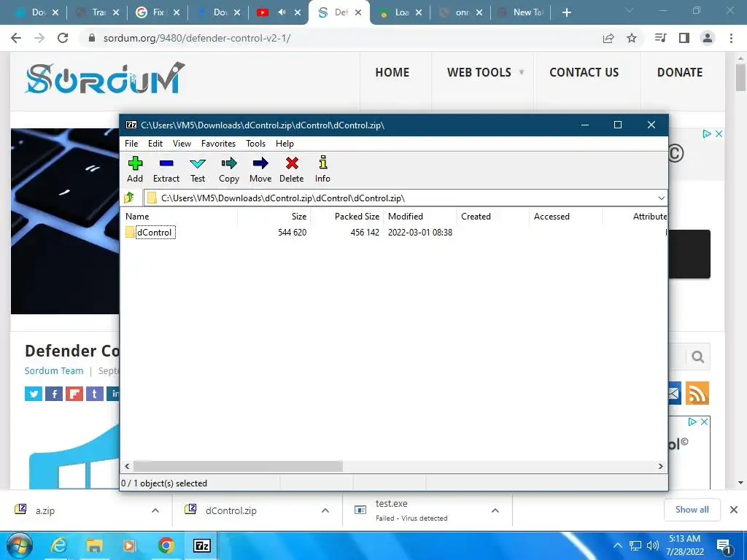Open the orange RSS feed icon
This screenshot has width=747, height=560.
point(697,393)
